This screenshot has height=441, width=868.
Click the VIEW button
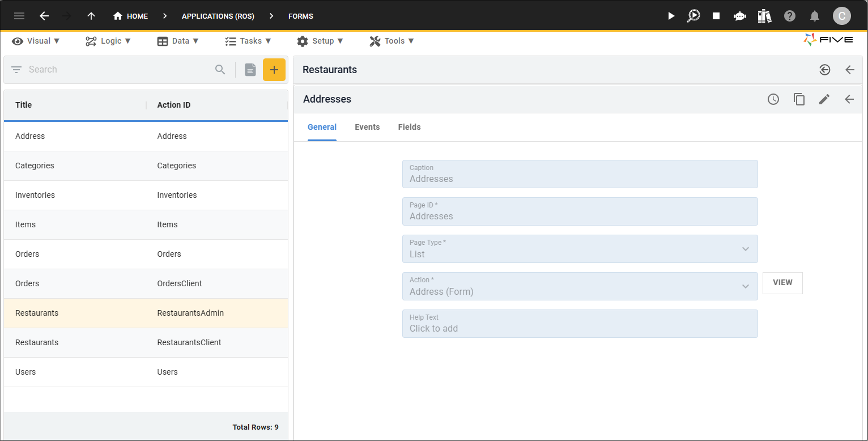pos(782,283)
